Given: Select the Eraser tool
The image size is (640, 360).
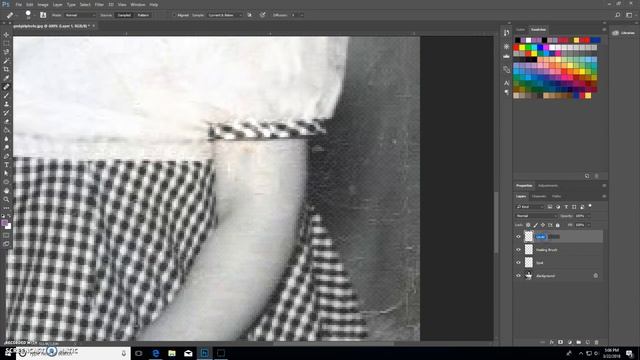Looking at the screenshot, I should (x=6, y=121).
